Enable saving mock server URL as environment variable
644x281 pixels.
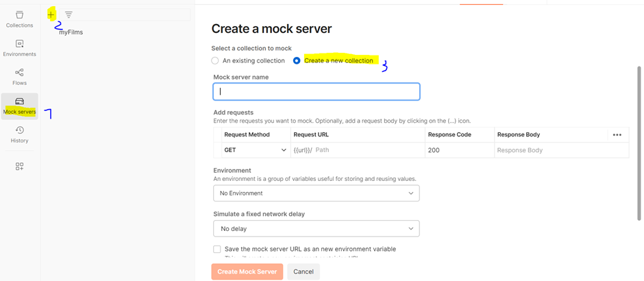(217, 249)
